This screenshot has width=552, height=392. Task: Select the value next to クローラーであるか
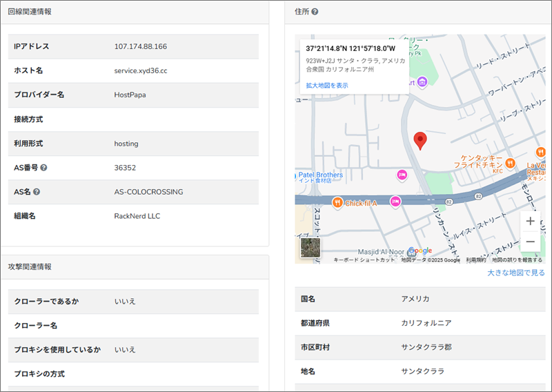point(125,302)
